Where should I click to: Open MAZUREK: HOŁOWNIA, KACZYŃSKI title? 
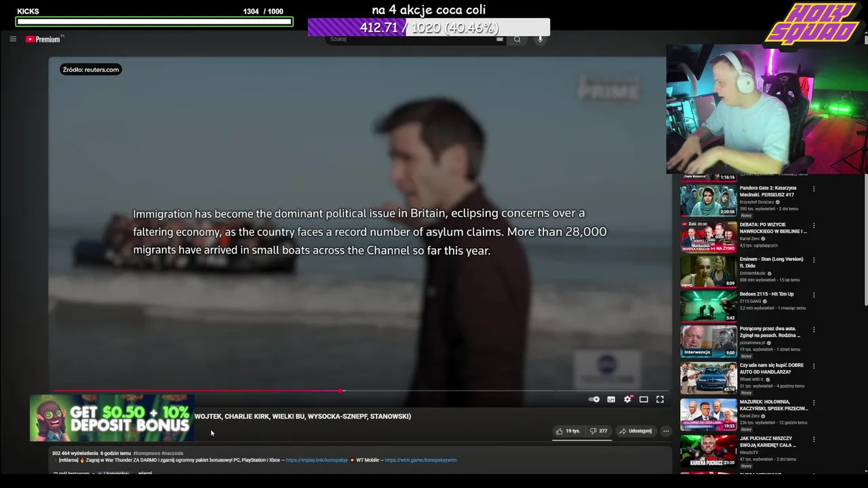pyautogui.click(x=774, y=405)
